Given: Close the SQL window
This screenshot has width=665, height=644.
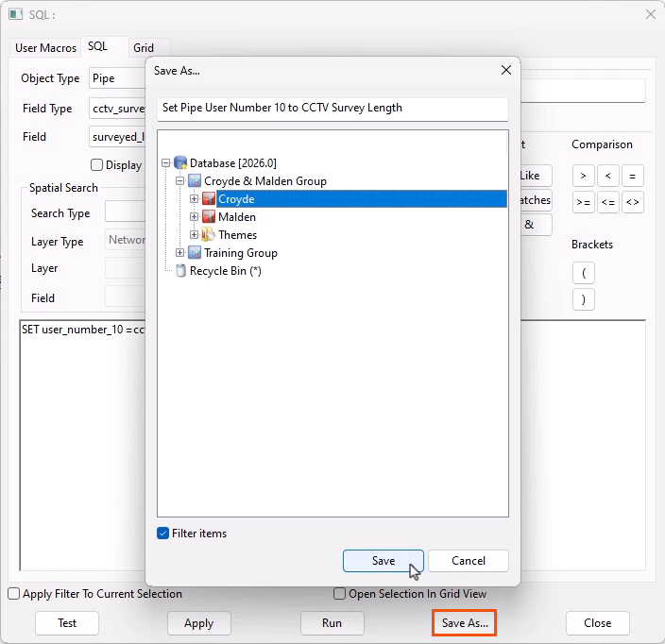Looking at the screenshot, I should tap(651, 14).
